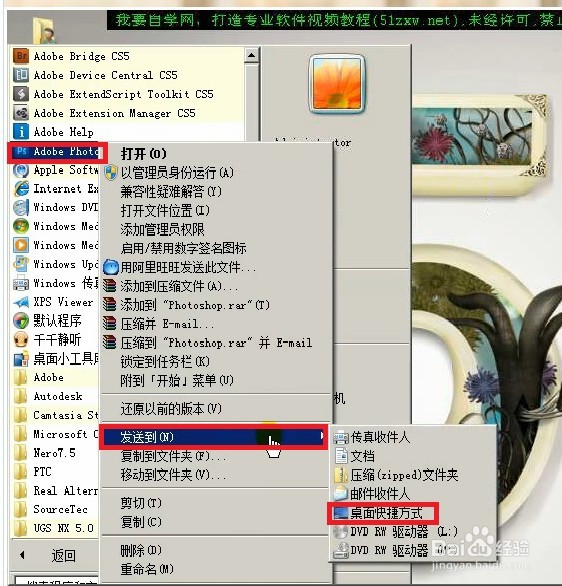The width and height of the screenshot is (562, 586).
Task: Click the WinRAR icon beside 添加到压缩文件
Action: 109,286
